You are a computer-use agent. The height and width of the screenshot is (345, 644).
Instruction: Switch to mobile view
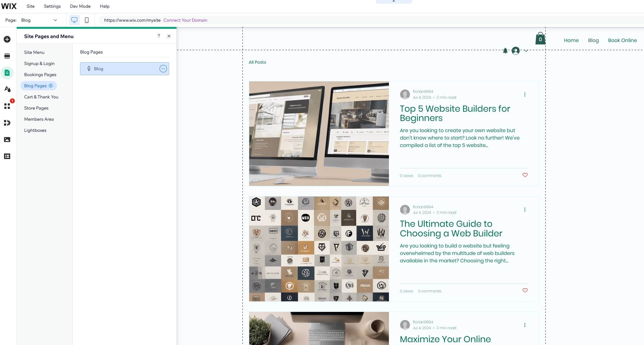[87, 20]
